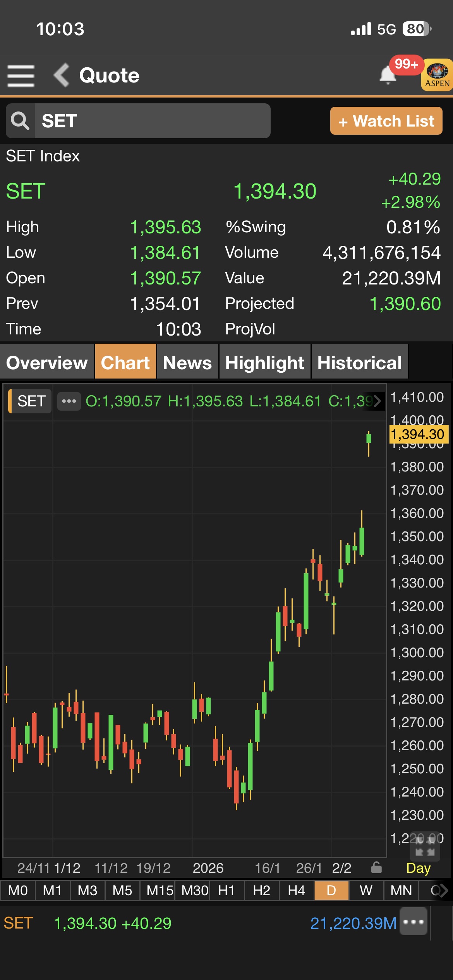Tap the ASPEN logo icon
Image resolution: width=453 pixels, height=980 pixels.
pos(437,75)
